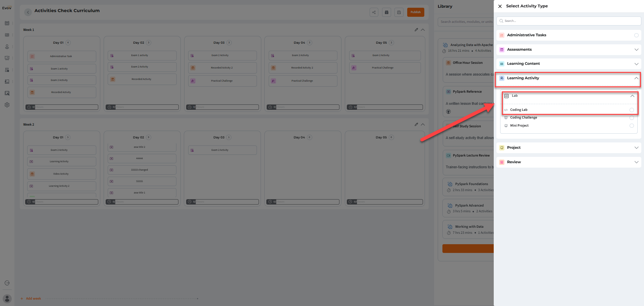Collapse Week 2 with its chevron

point(423,125)
